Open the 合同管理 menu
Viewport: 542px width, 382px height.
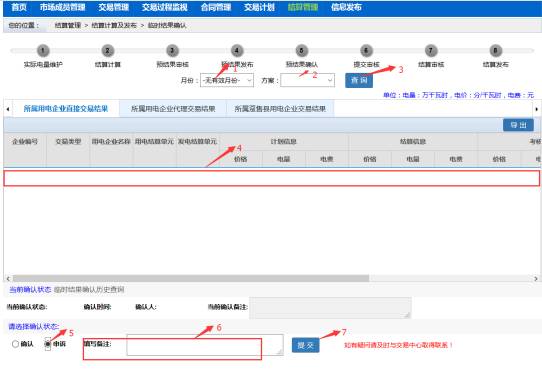click(216, 7)
